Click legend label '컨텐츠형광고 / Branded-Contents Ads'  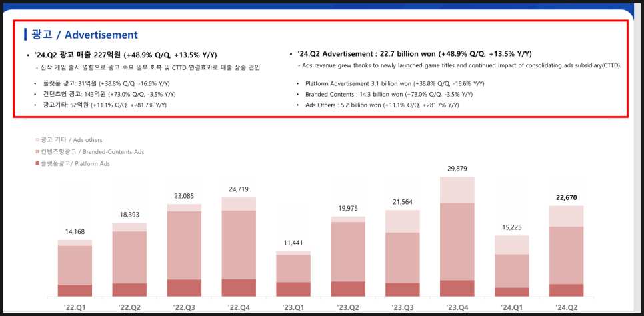pos(93,152)
